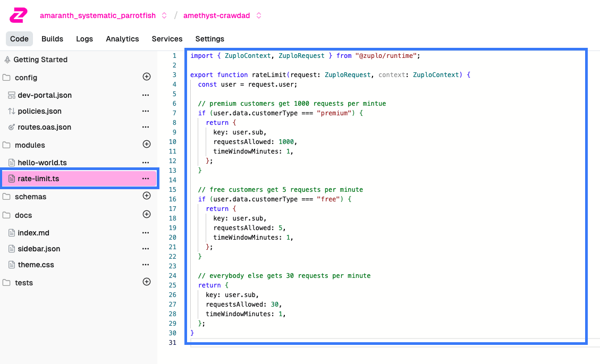Place cursor on code line 31

point(319,343)
